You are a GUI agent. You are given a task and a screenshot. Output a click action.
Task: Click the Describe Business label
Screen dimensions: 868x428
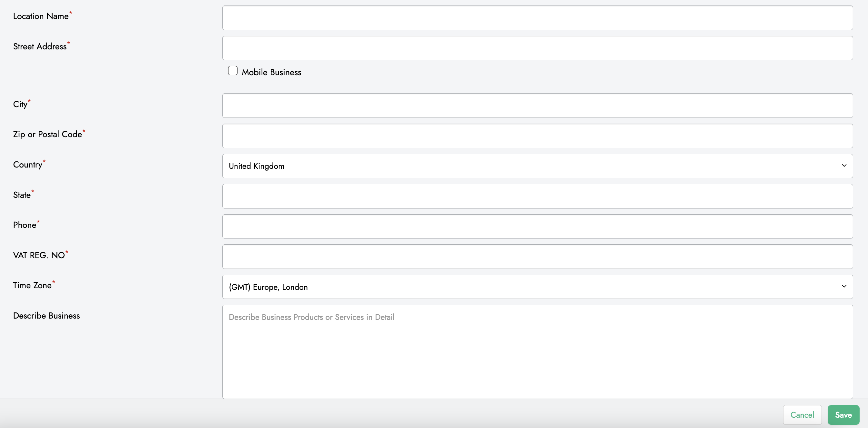coord(46,316)
